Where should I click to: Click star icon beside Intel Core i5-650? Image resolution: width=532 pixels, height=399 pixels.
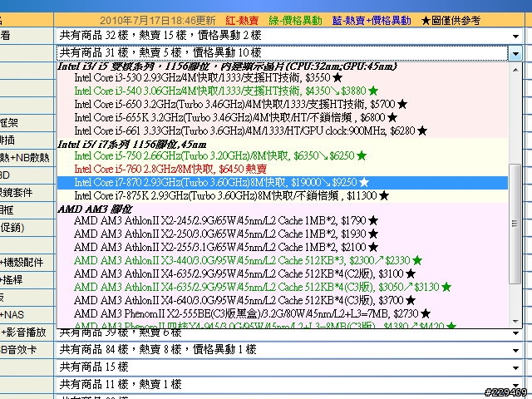[x=402, y=104]
